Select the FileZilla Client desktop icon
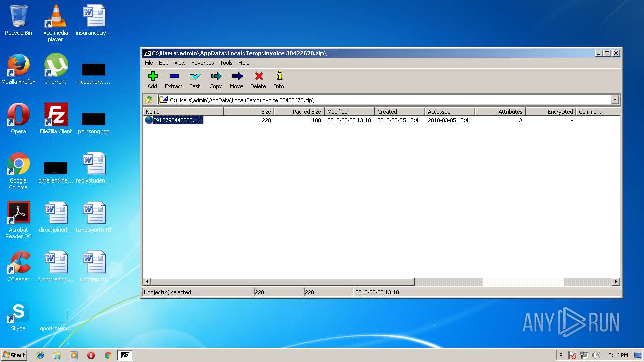Screen dimensions: 644x362 click(x=55, y=119)
